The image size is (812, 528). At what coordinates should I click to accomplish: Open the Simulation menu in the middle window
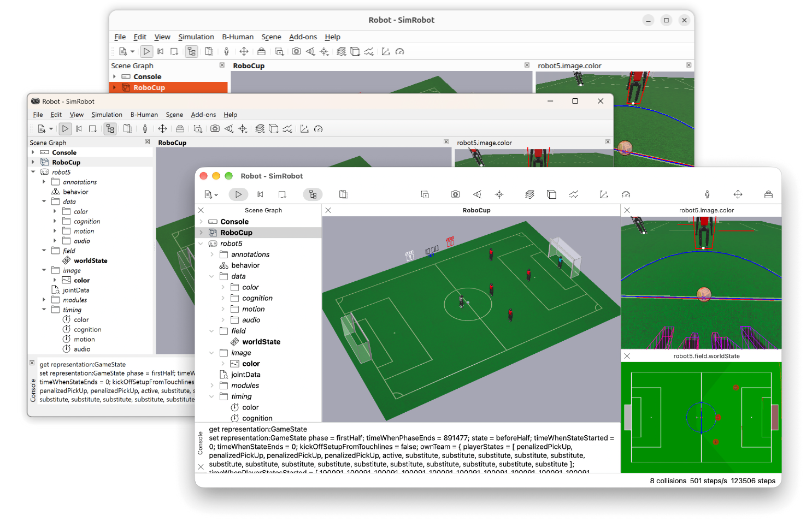[x=107, y=115]
